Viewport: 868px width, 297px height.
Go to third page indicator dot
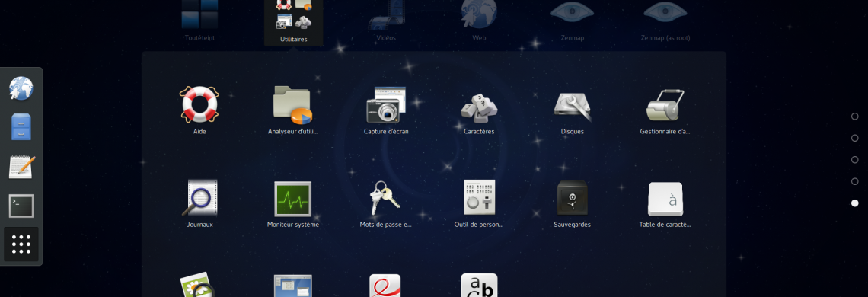pyautogui.click(x=855, y=160)
